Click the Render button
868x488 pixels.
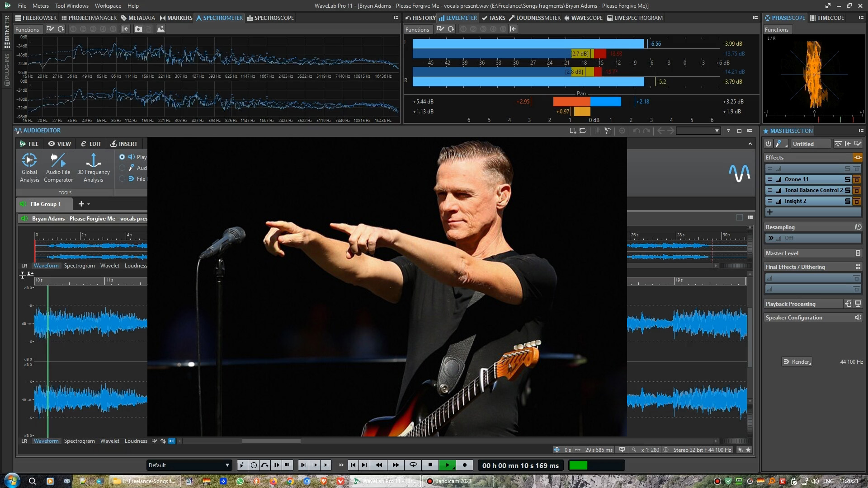point(797,361)
